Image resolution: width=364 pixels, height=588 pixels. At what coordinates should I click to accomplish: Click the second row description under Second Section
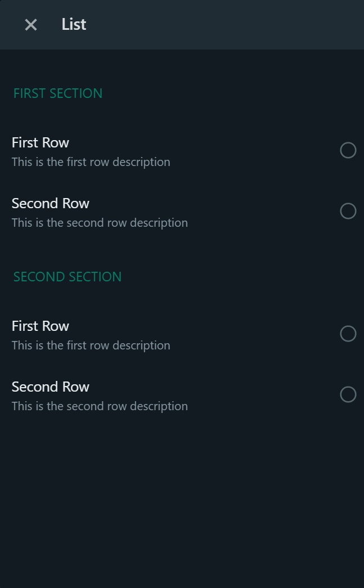(x=100, y=406)
